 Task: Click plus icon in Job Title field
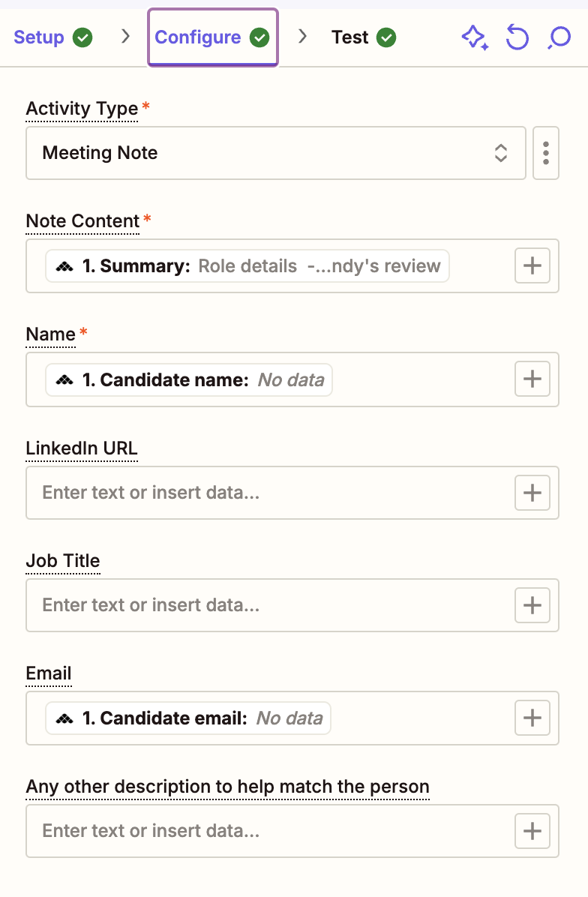[532, 605]
